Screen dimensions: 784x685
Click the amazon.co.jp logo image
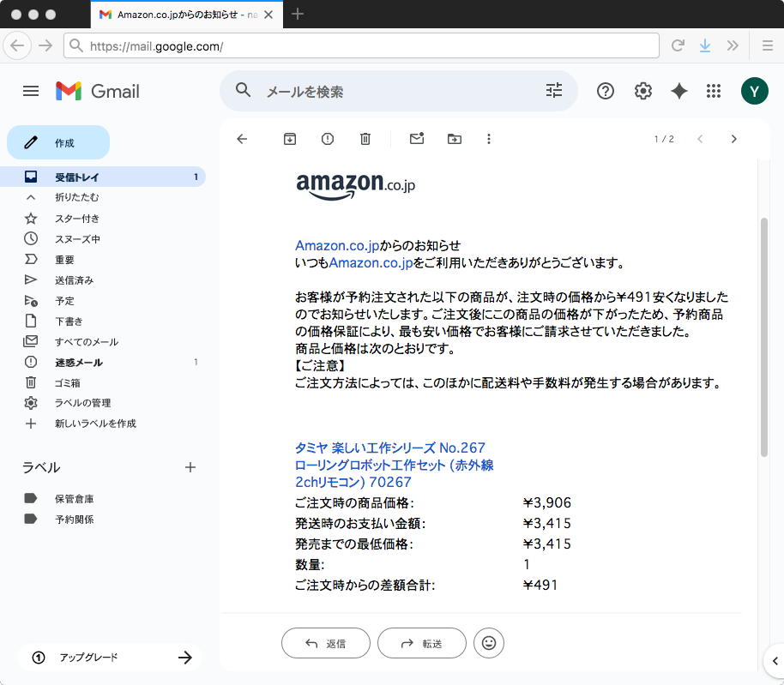coord(355,186)
